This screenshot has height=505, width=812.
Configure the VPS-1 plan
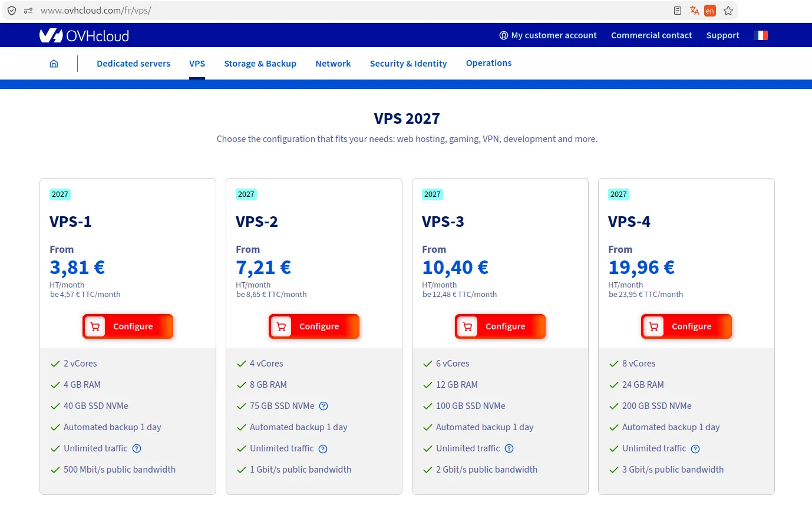[128, 326]
